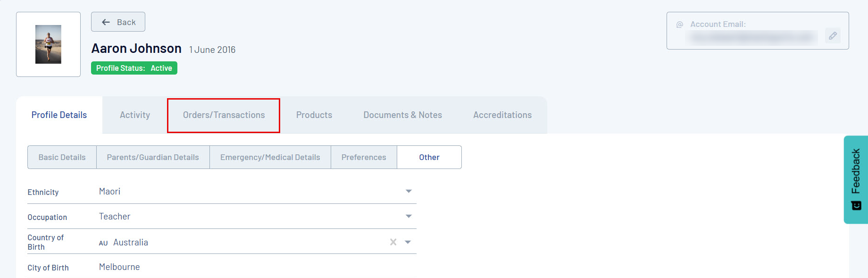Expand the Occupation dropdown
Screen dimensions: 868x278
[409, 216]
